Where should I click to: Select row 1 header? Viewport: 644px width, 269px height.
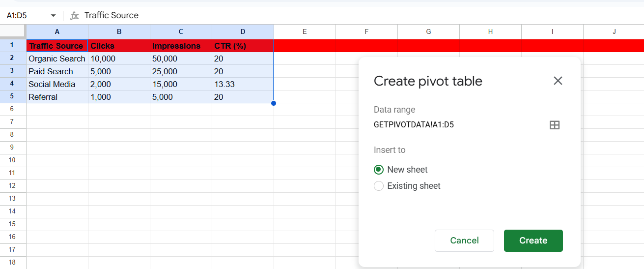pyautogui.click(x=13, y=45)
